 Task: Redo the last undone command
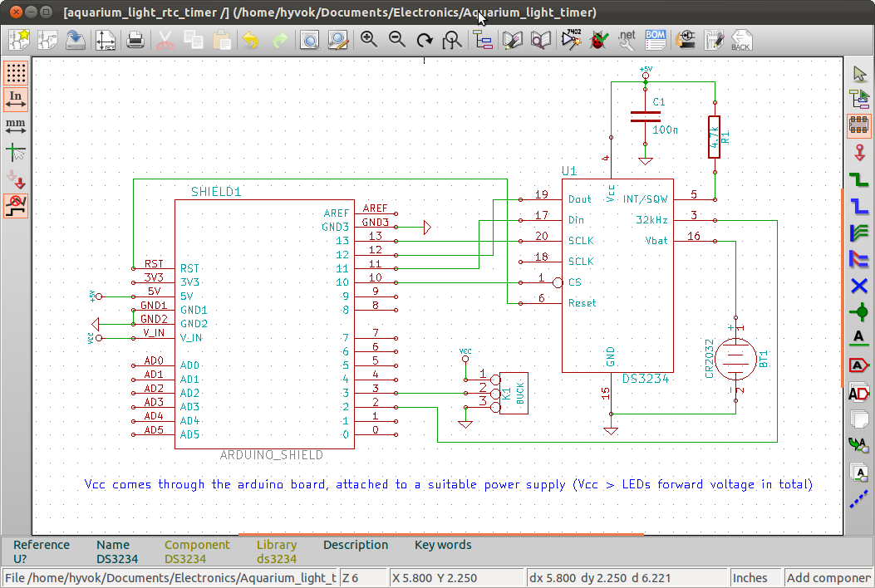[x=279, y=40]
